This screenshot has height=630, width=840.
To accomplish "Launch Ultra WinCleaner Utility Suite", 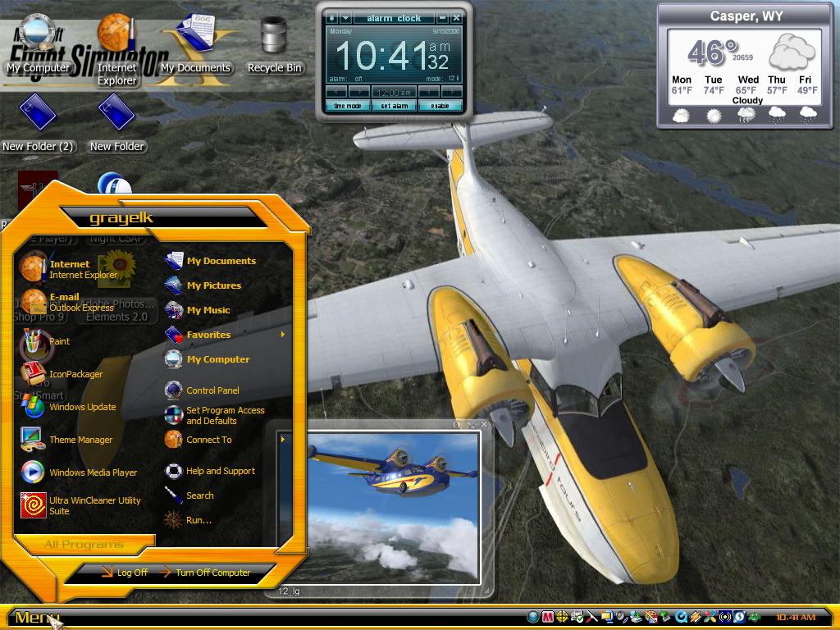I will click(81, 505).
